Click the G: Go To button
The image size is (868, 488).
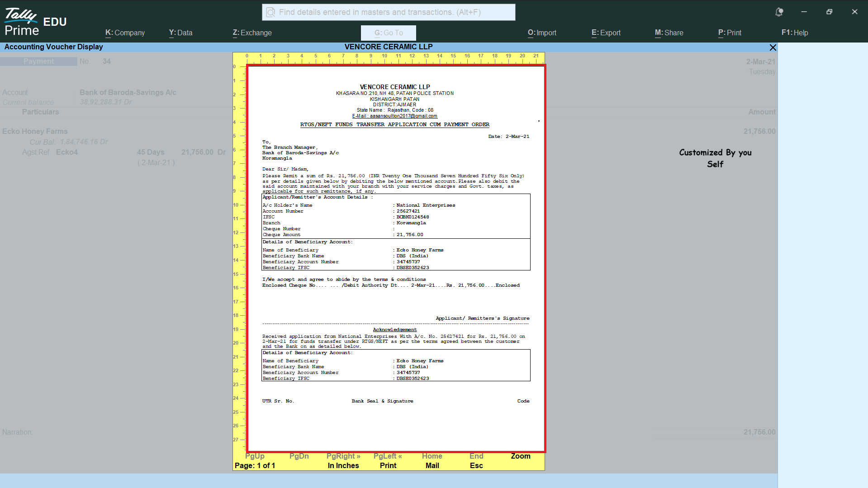pyautogui.click(x=389, y=33)
